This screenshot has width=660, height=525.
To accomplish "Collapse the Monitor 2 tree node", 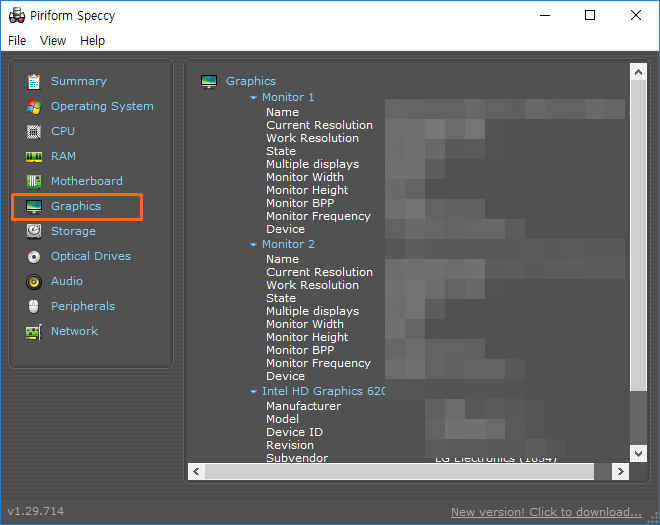I will (253, 245).
